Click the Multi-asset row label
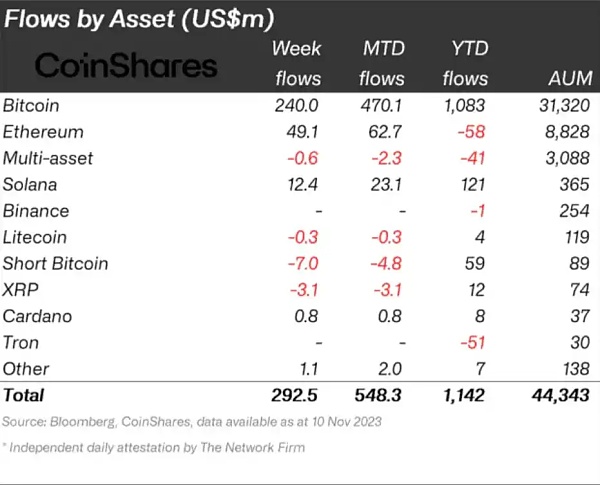 50,158
